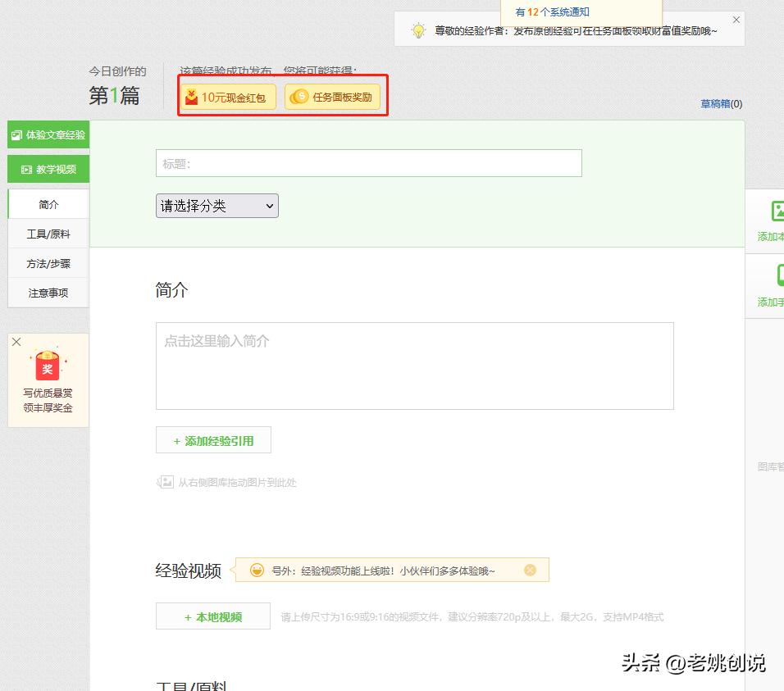
Task: Click the 10元现金红包 badge
Action: [x=226, y=98]
